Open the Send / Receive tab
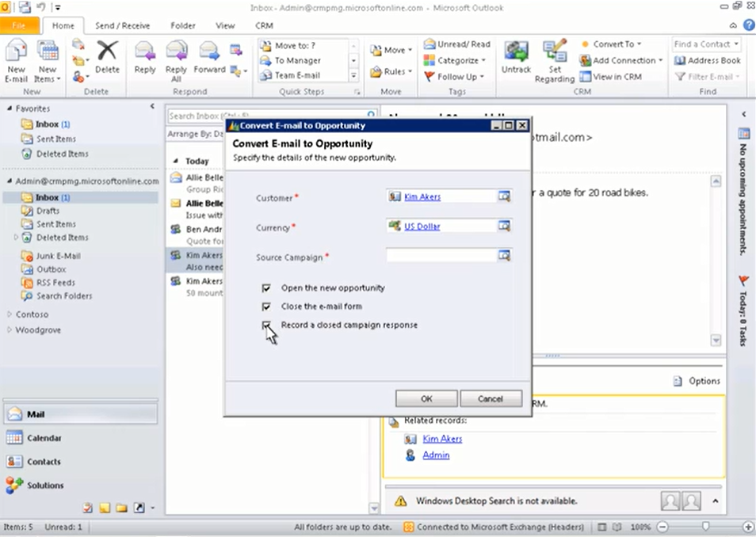This screenshot has width=756, height=537. 123,25
